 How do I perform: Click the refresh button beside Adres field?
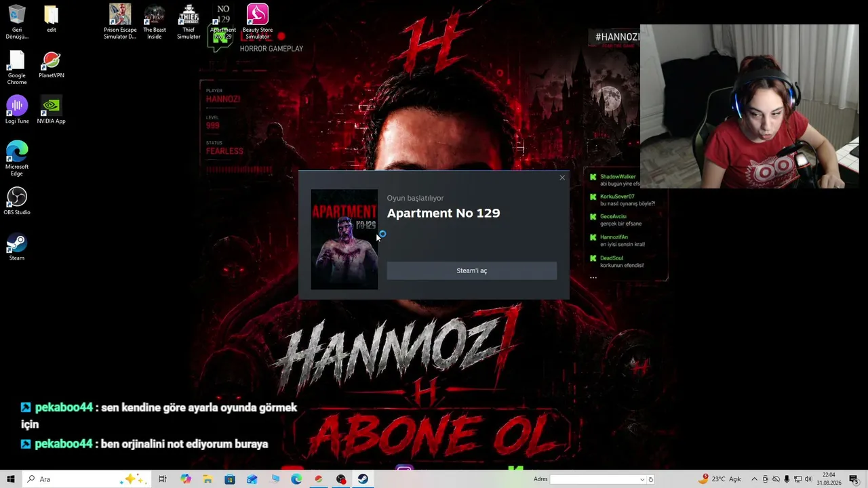[x=651, y=479]
